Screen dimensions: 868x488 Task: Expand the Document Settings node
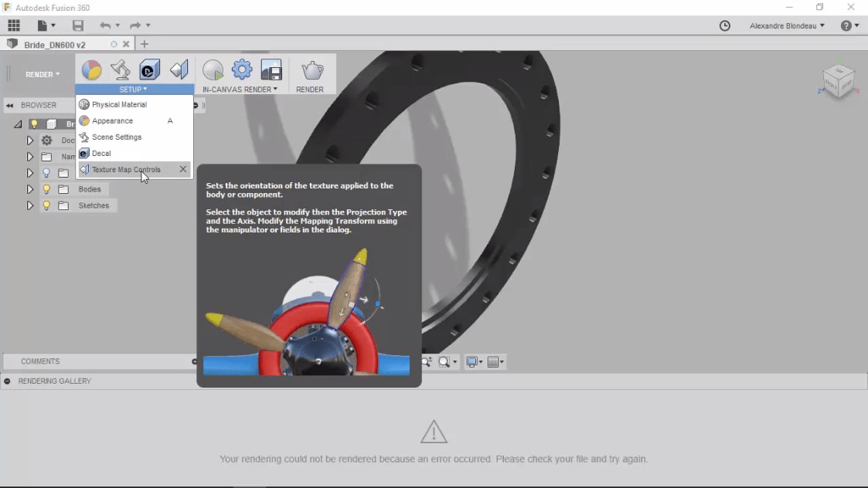tap(30, 141)
